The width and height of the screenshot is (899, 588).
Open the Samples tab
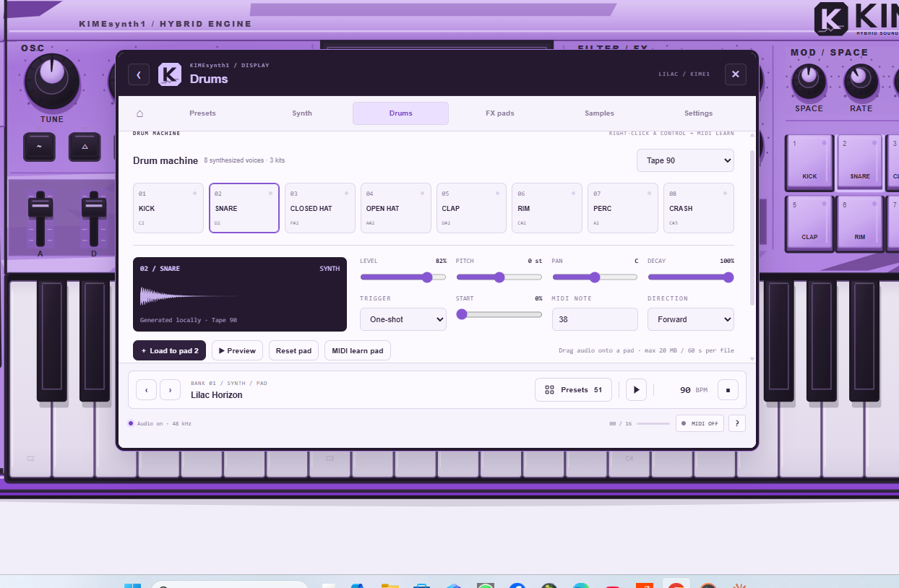[599, 113]
